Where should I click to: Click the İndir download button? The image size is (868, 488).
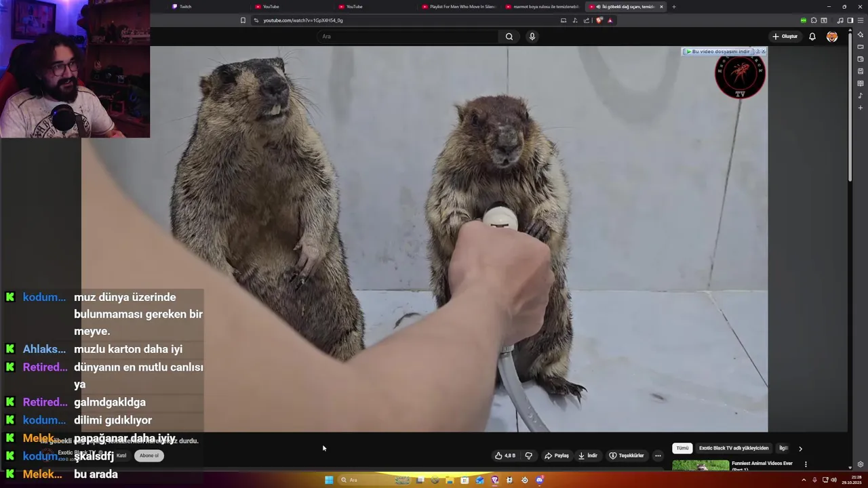click(587, 455)
